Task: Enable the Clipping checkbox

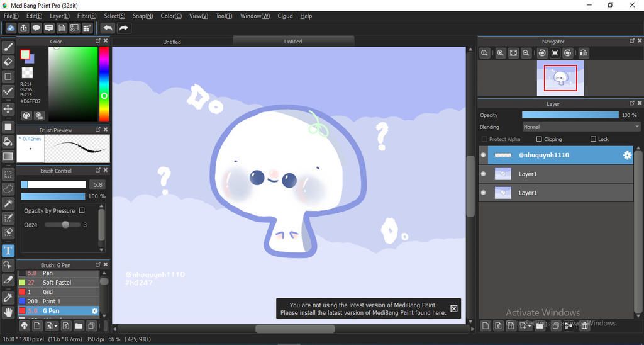Action: coord(539,139)
